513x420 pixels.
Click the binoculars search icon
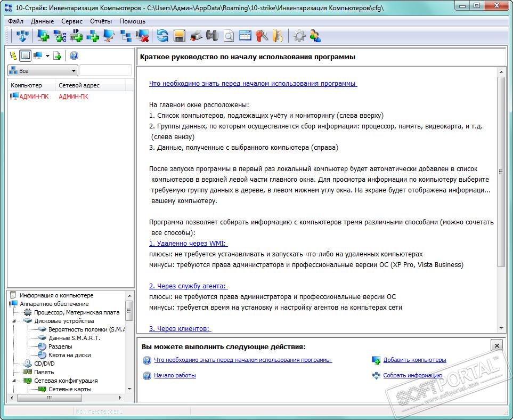pos(213,36)
